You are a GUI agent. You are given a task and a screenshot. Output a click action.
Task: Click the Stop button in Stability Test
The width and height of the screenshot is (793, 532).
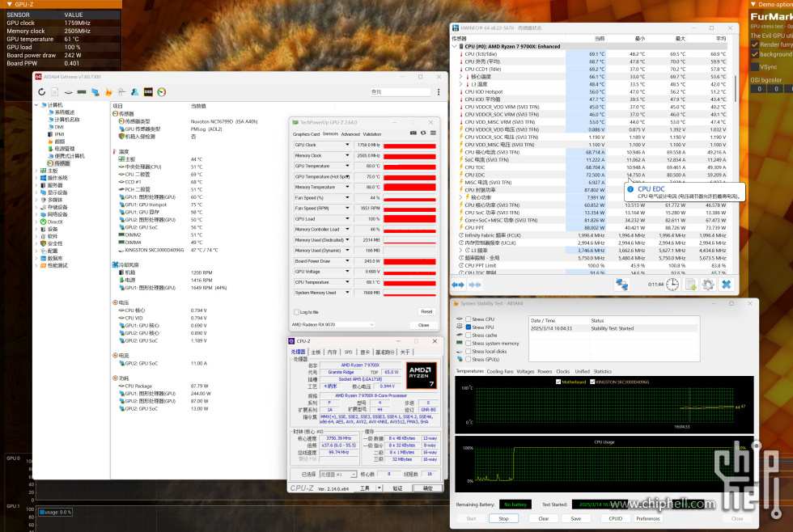tap(503, 518)
